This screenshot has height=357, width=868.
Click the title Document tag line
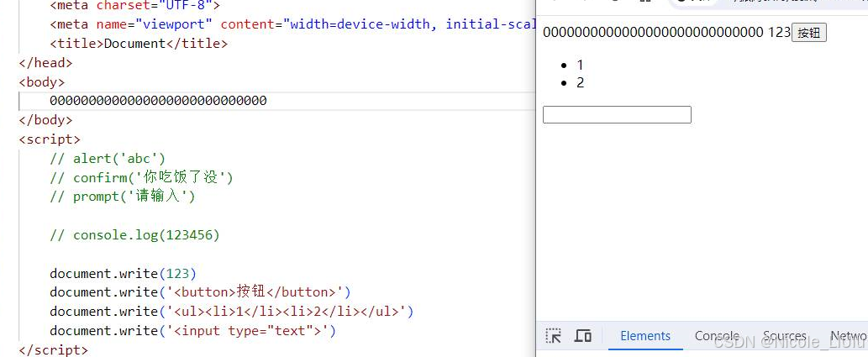coord(139,43)
